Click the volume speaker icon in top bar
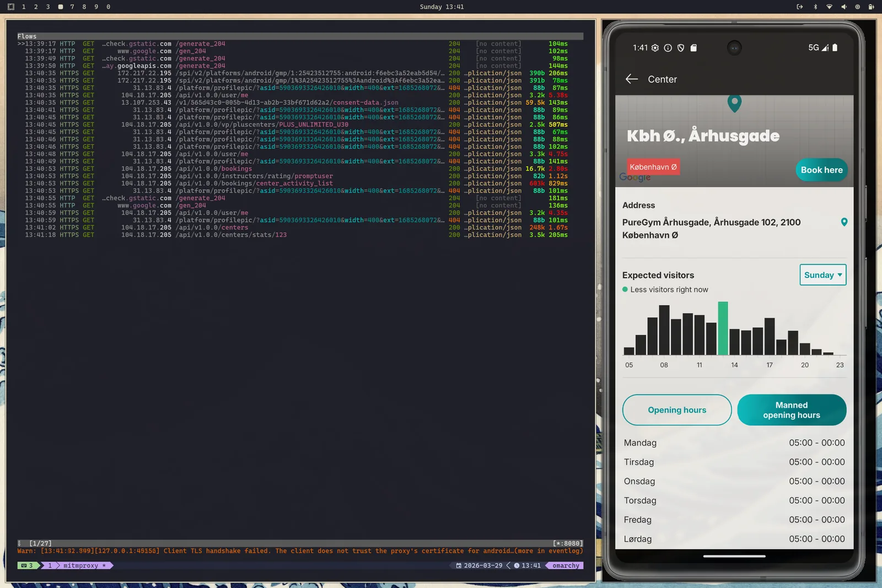The image size is (882, 588). tap(843, 7)
